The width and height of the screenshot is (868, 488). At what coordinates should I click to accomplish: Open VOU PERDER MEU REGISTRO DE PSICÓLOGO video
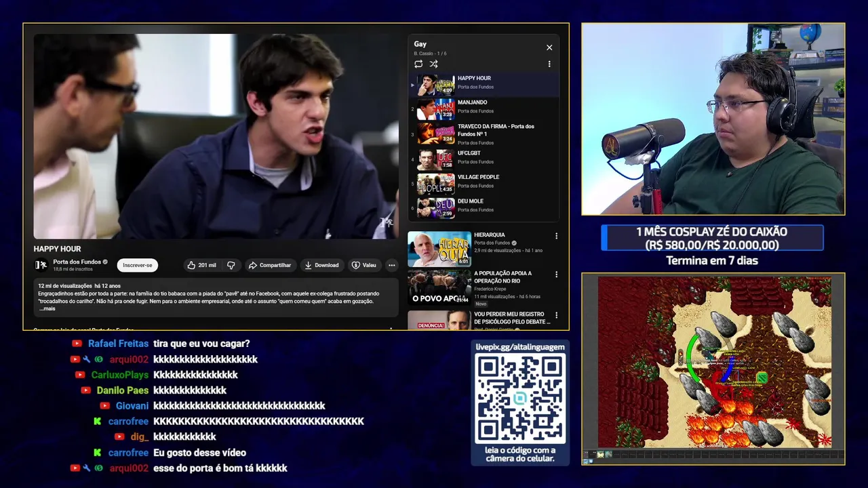439,320
